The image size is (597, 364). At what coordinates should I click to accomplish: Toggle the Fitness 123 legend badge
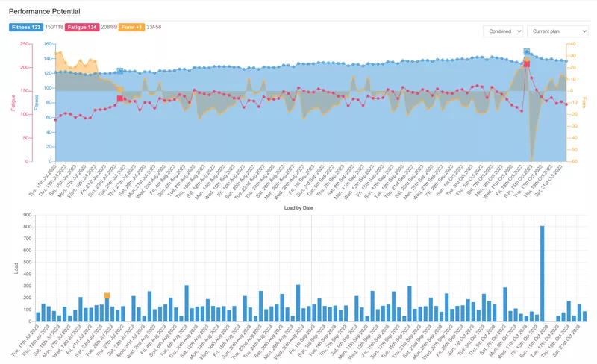(x=26, y=28)
